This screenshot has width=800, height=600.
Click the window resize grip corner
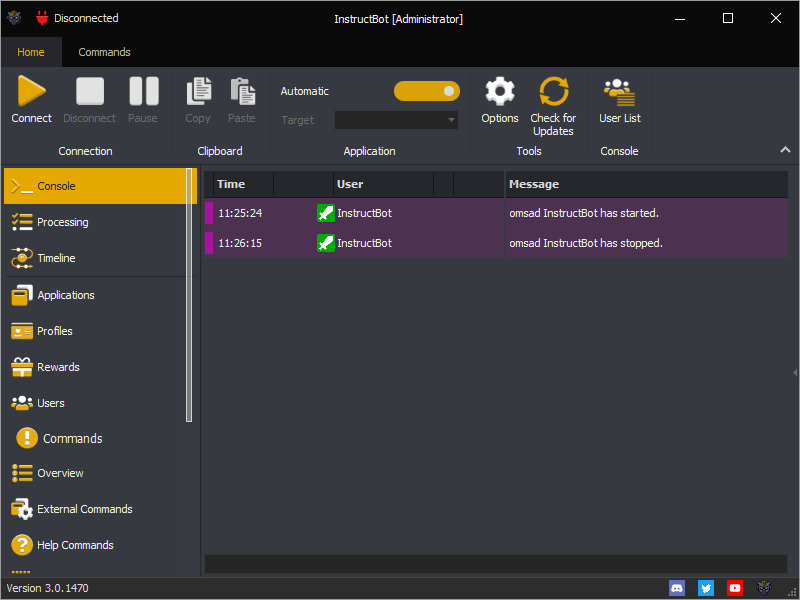(792, 591)
